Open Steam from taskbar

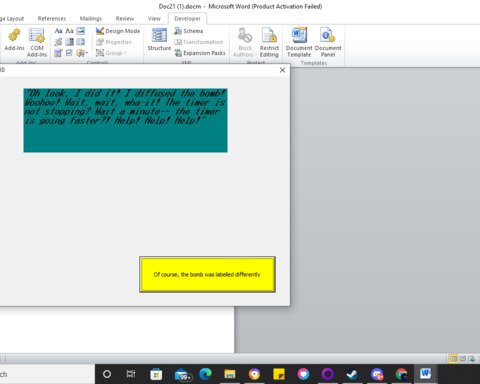point(352,374)
